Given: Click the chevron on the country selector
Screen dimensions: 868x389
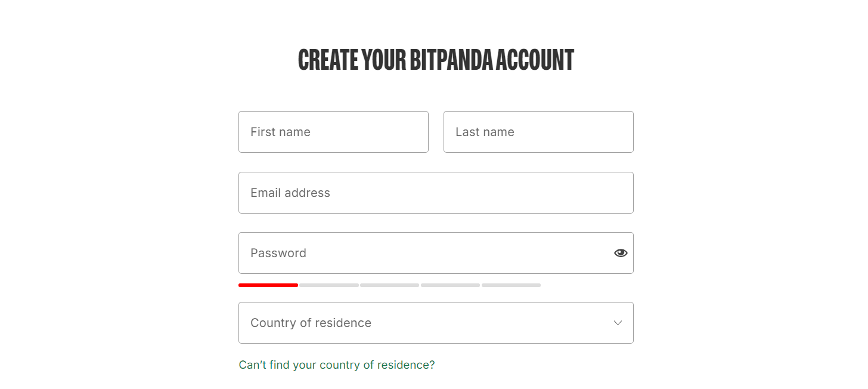Looking at the screenshot, I should coord(618,323).
